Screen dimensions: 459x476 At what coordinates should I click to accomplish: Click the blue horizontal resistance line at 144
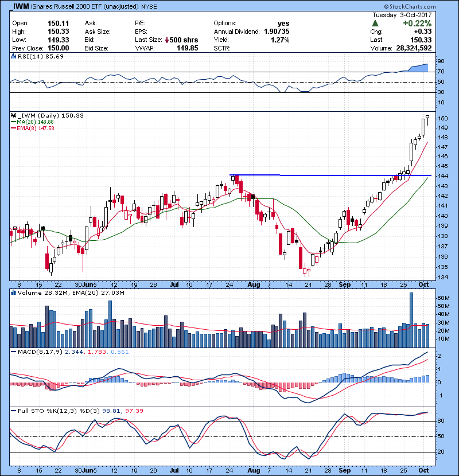click(330, 175)
